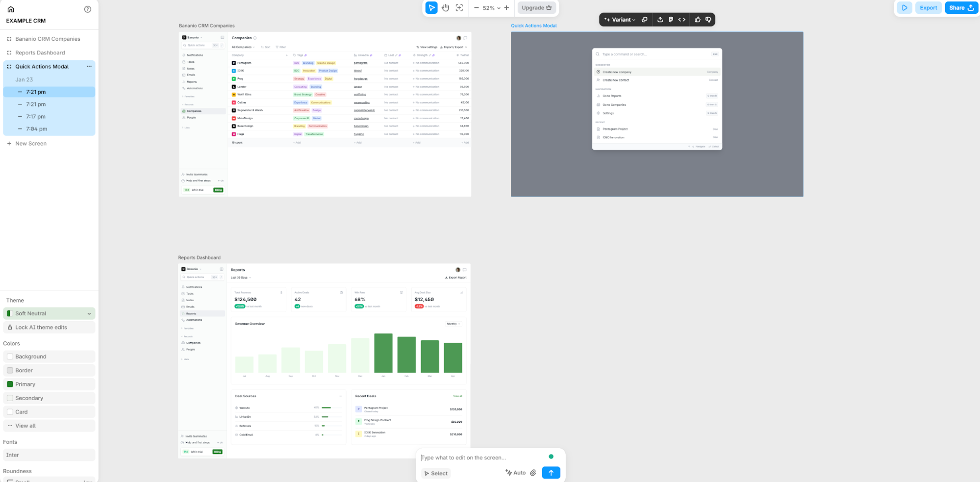Toggle Lock AI theme edits
The width and height of the screenshot is (980, 482).
coord(49,328)
